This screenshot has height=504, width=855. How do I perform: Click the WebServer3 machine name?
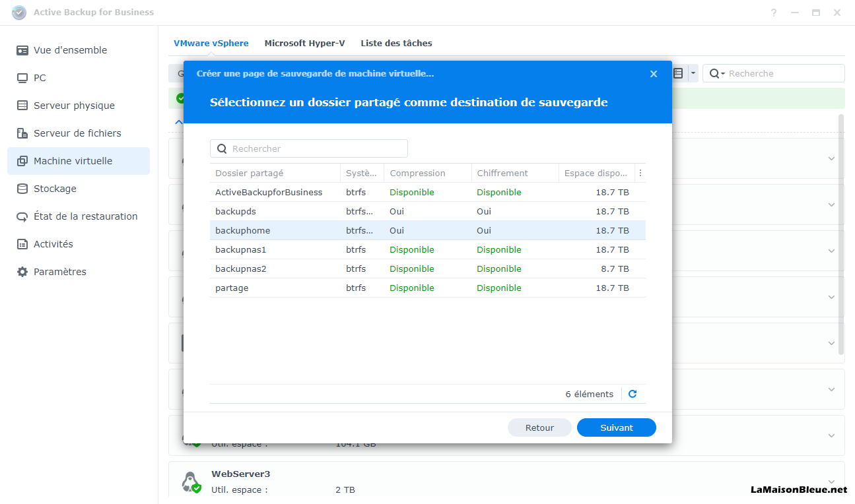[241, 474]
